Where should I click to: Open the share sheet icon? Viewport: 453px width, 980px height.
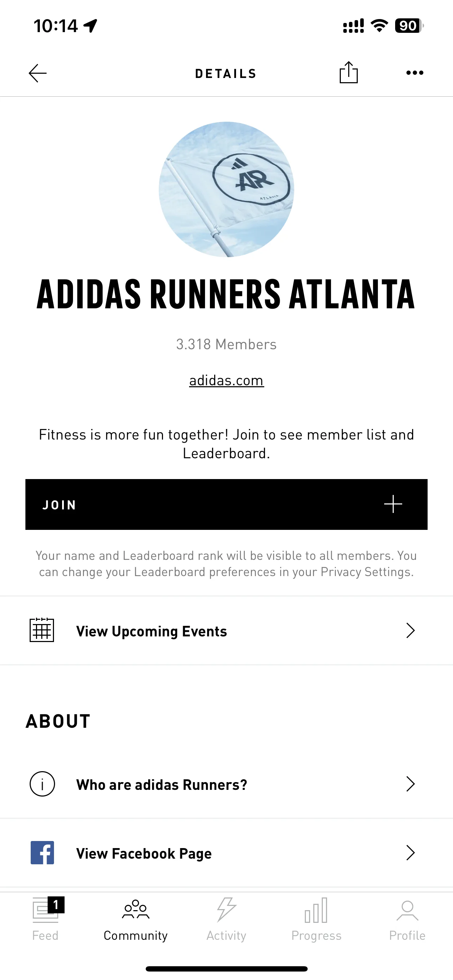pos(349,72)
